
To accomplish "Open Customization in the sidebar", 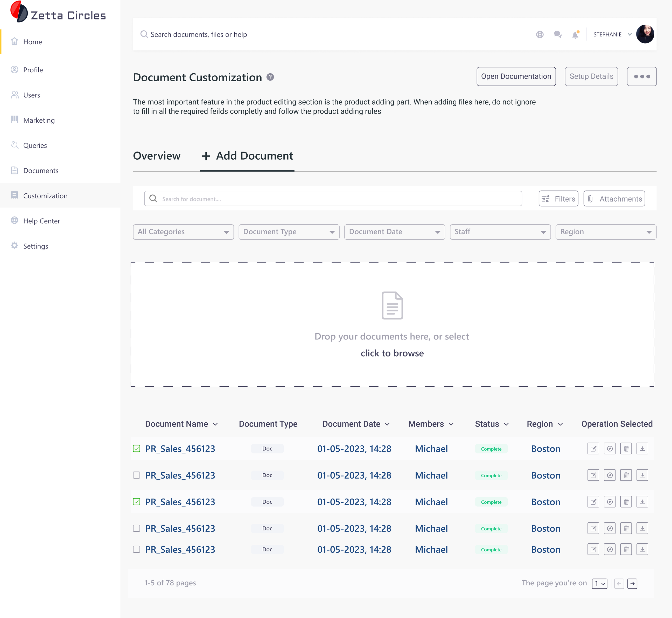I will (45, 196).
